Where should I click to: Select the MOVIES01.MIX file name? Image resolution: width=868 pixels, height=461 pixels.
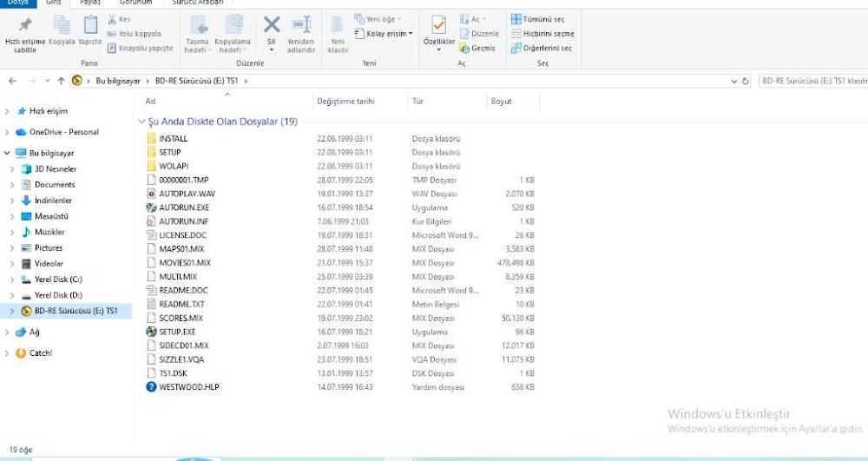185,263
